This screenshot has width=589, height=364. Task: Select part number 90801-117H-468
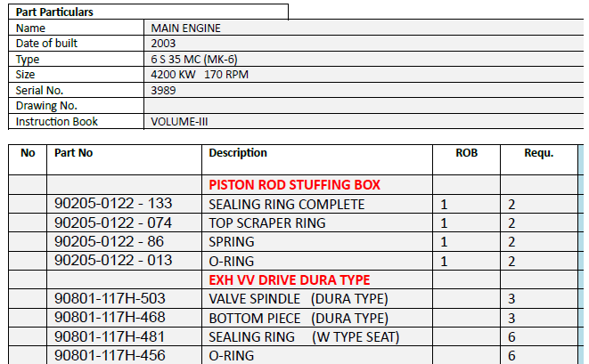[110, 318]
